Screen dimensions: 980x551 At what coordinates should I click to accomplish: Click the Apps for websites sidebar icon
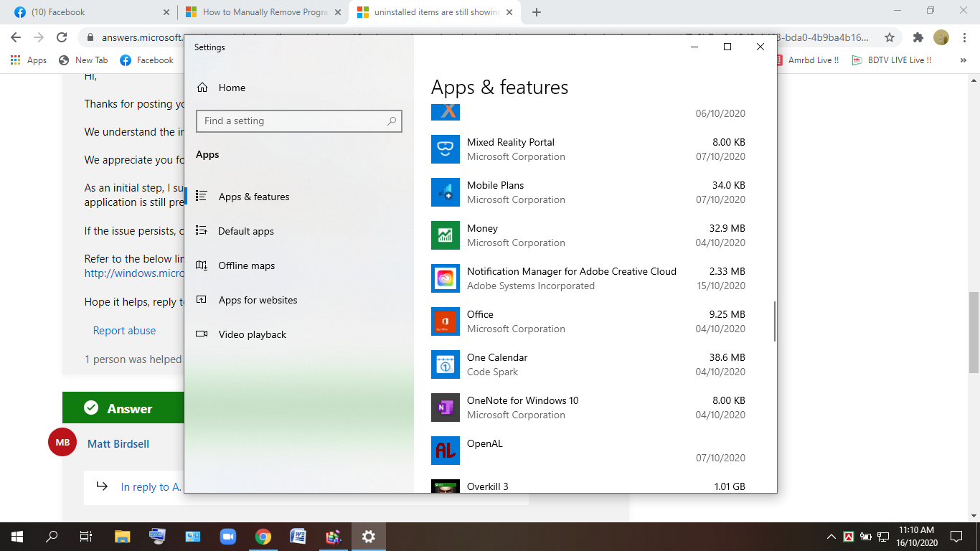pos(202,299)
